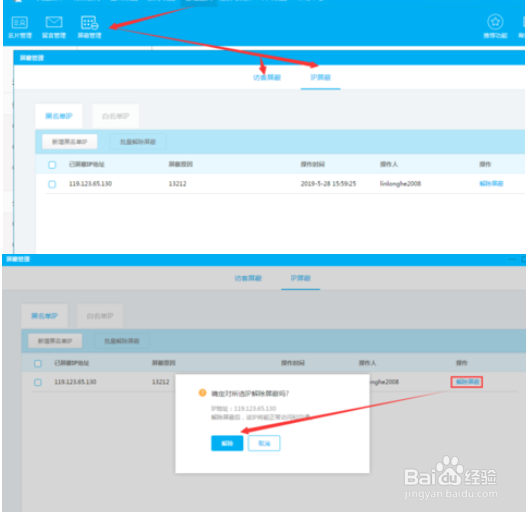Screen dimensions: 527x512
Task: Click operator linlonghe2008 cell in undimmed table
Action: (400, 184)
